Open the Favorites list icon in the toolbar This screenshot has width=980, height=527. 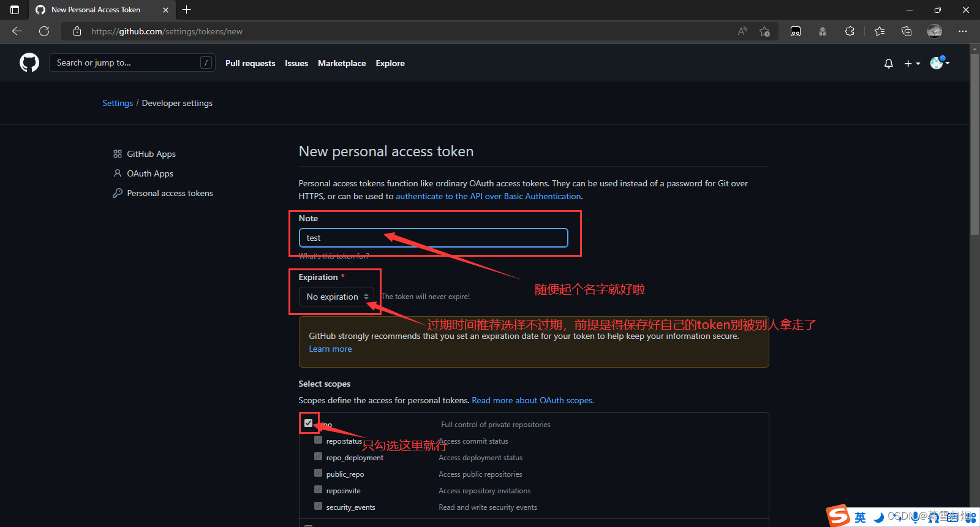(x=880, y=31)
